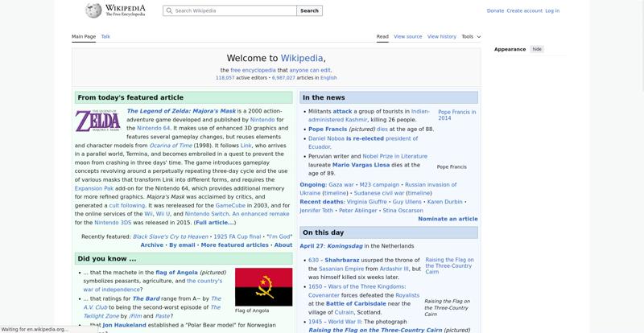Select the Read tab
The image size is (644, 333).
click(x=382, y=36)
